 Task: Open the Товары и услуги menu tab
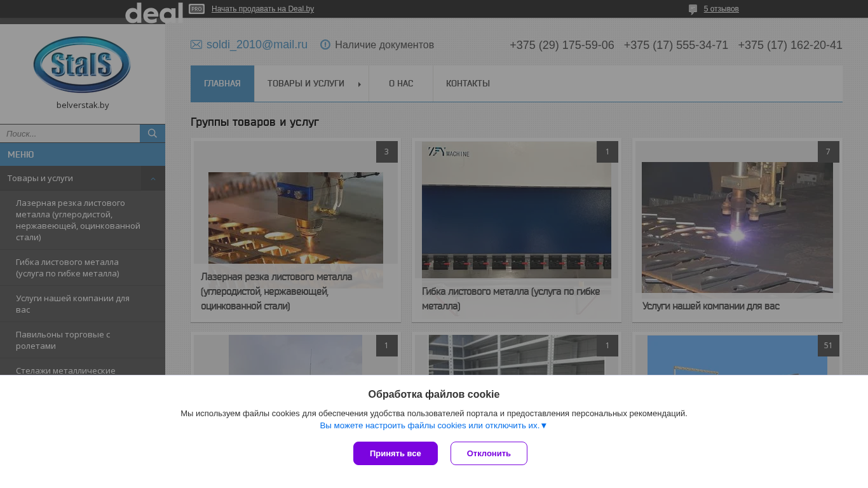coord(311,83)
